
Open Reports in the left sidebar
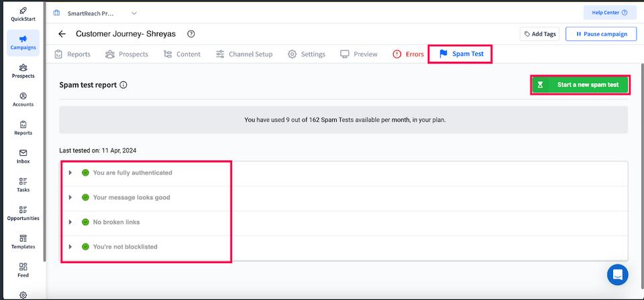23,128
